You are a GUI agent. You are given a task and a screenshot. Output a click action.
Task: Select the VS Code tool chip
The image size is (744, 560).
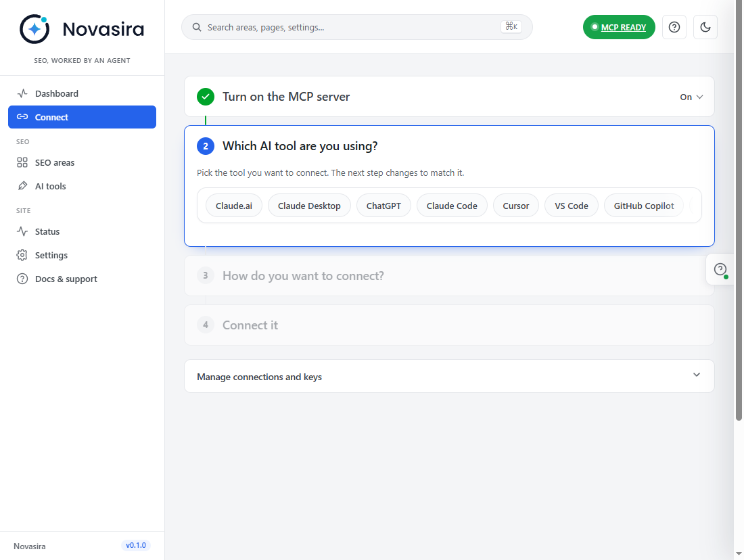[x=572, y=206]
